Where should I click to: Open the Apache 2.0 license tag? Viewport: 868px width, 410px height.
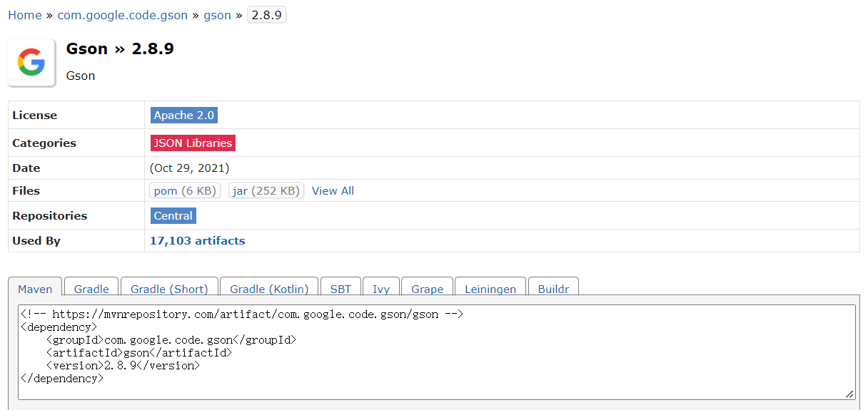click(184, 115)
